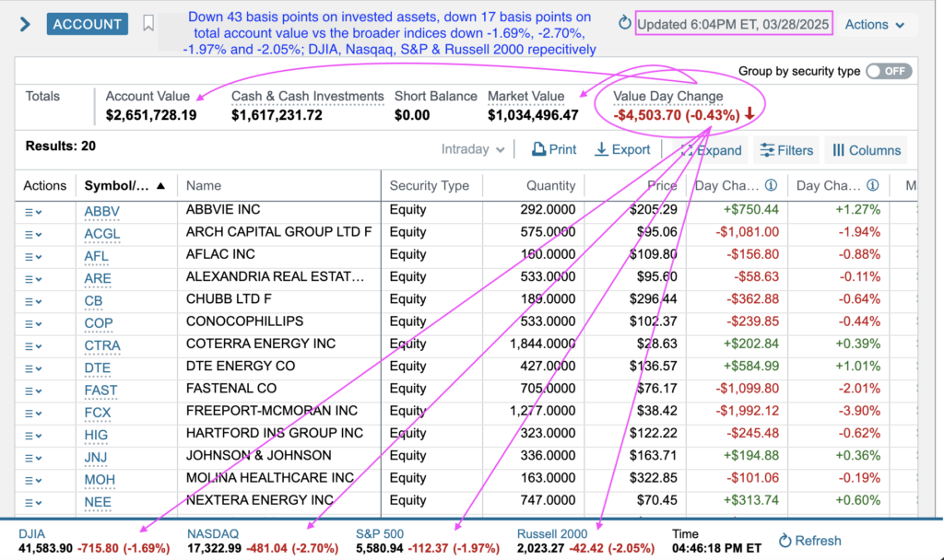Click the NASDAQ index link
The image size is (944, 560).
coord(213,533)
